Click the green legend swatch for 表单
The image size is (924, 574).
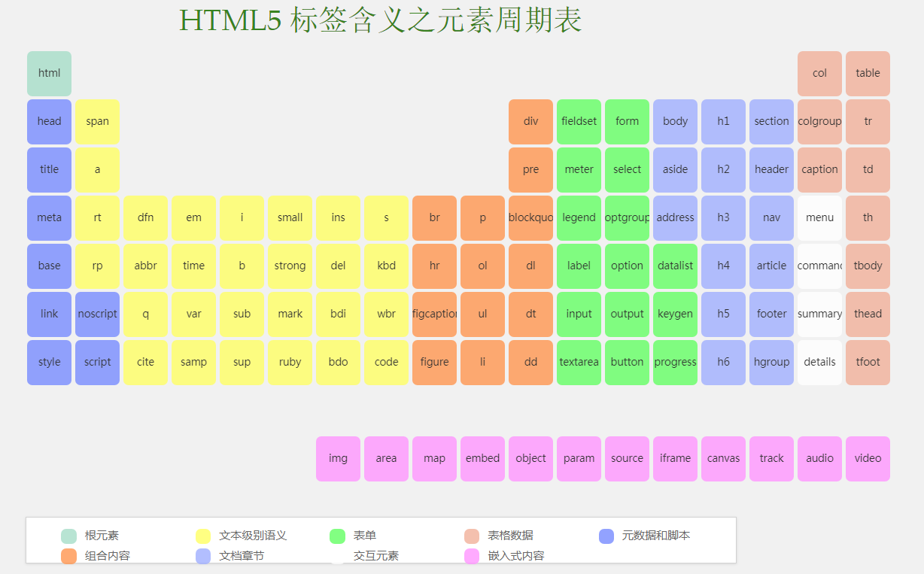(x=338, y=535)
